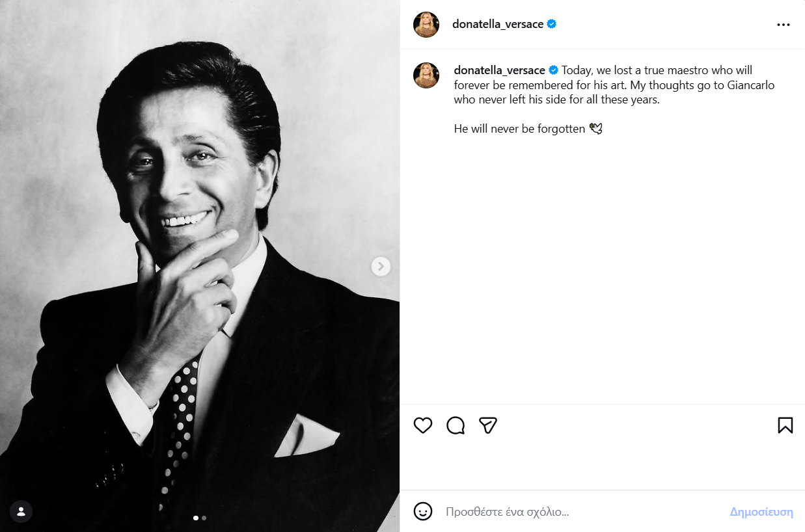Open the emoji picker smiley icon

423,512
